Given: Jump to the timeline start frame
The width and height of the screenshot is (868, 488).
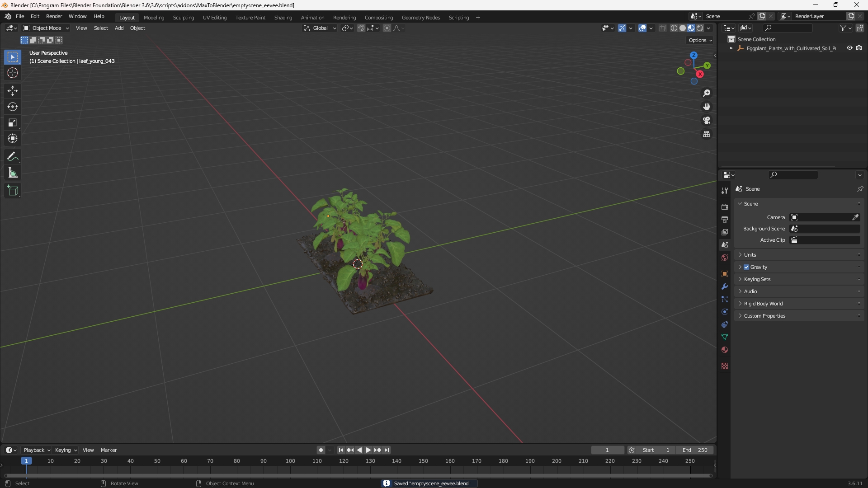Looking at the screenshot, I should pos(341,450).
